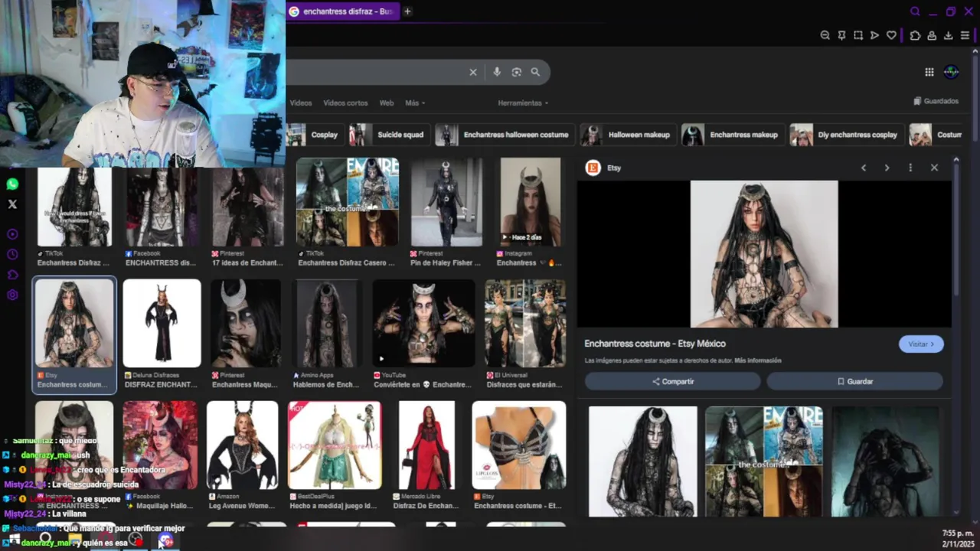Bookmark page with the heart icon

tap(891, 35)
